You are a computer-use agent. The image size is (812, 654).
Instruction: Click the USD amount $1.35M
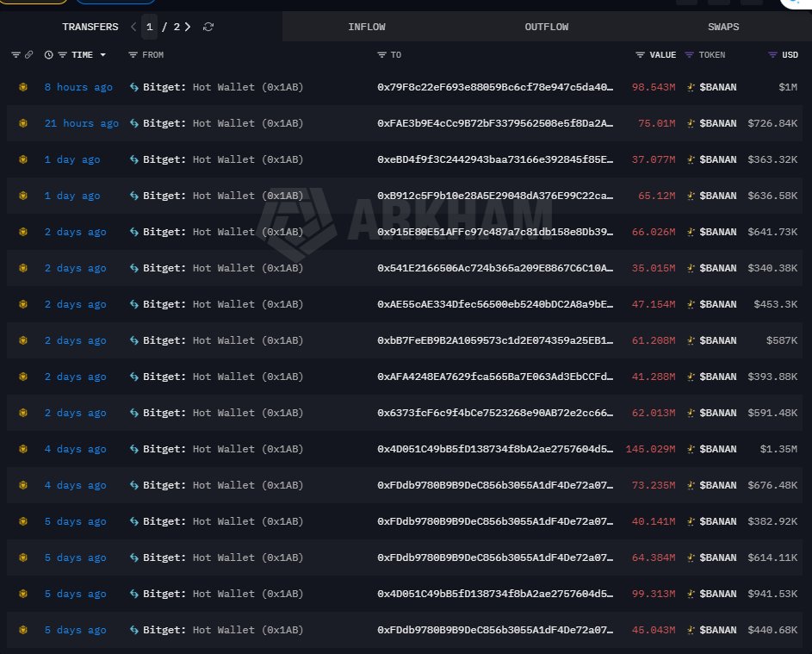click(778, 449)
